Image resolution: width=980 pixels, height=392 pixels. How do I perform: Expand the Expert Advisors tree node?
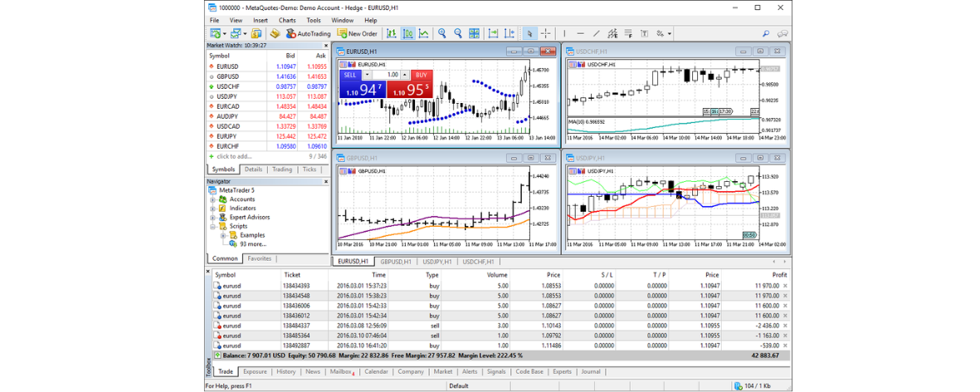coord(212,217)
